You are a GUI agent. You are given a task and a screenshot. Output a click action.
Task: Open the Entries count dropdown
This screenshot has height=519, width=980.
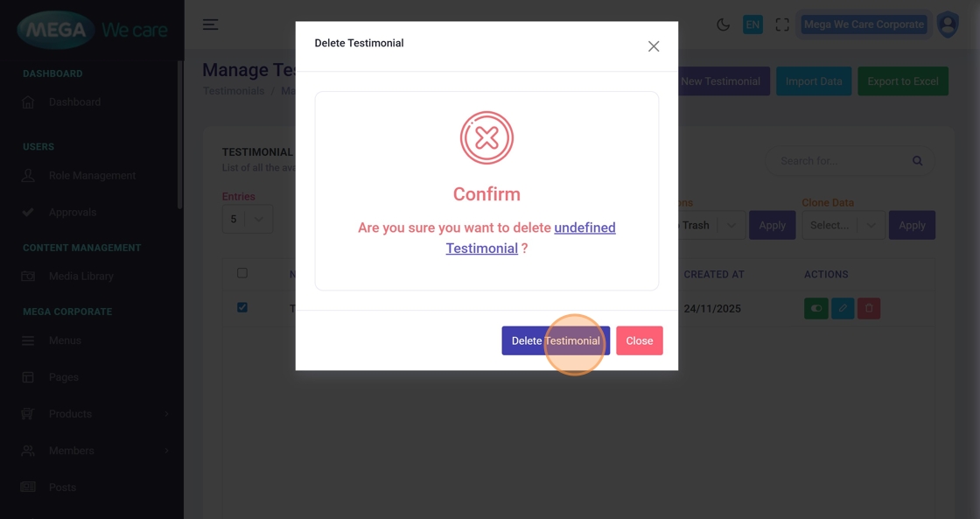pos(247,219)
